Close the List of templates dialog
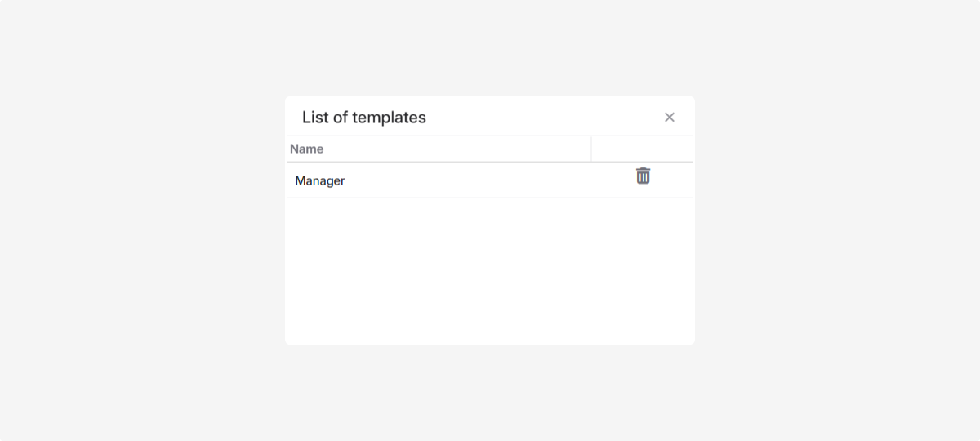Screen dimensions: 980x441 click(670, 118)
